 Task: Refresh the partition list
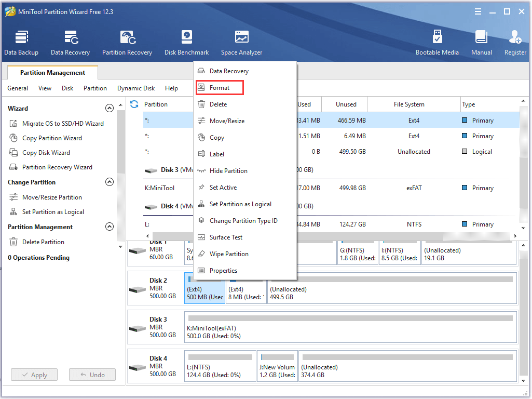point(134,104)
